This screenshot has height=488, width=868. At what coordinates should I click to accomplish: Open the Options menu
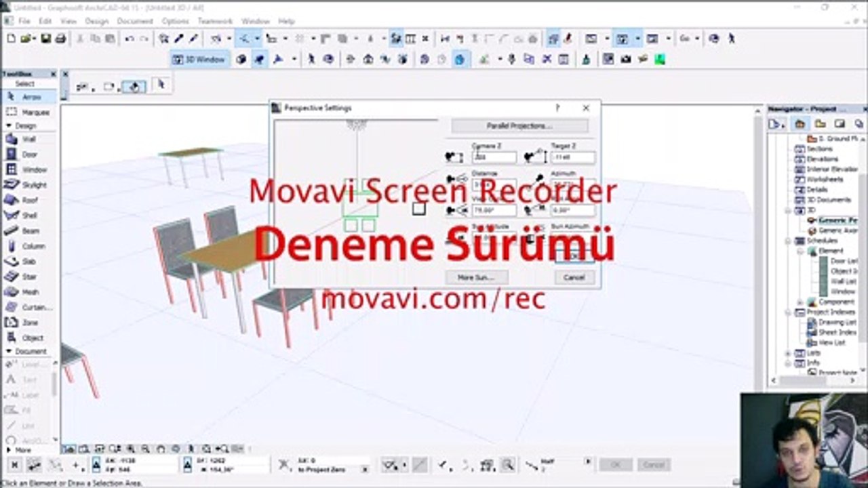175,21
